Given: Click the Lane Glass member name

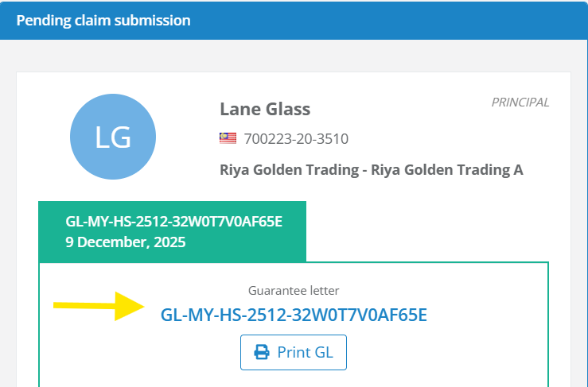Looking at the screenshot, I should 265,109.
